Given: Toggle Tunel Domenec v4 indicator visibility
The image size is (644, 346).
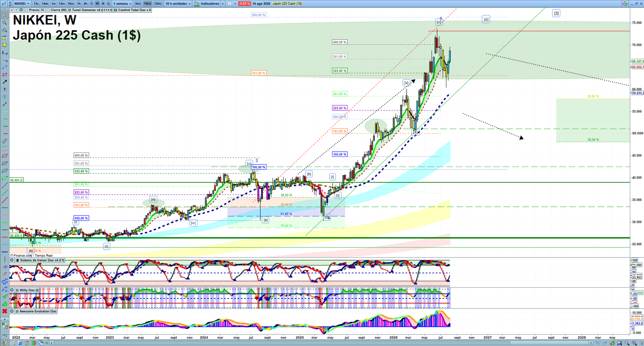Looking at the screenshot, I should pos(70,10).
